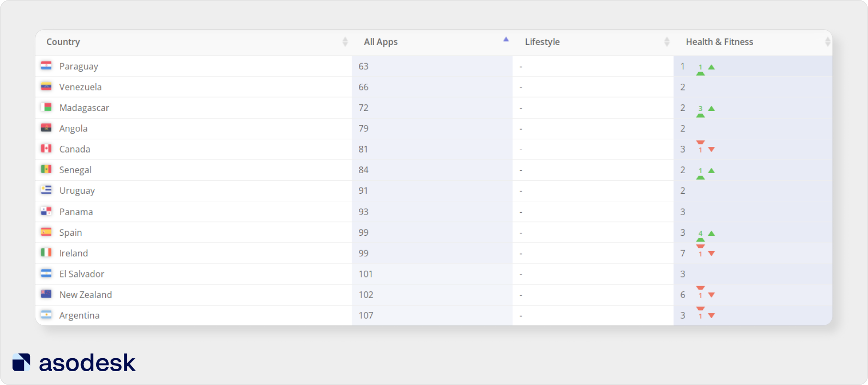868x385 pixels.
Task: Select the El Salvador country name
Action: pyautogui.click(x=82, y=274)
